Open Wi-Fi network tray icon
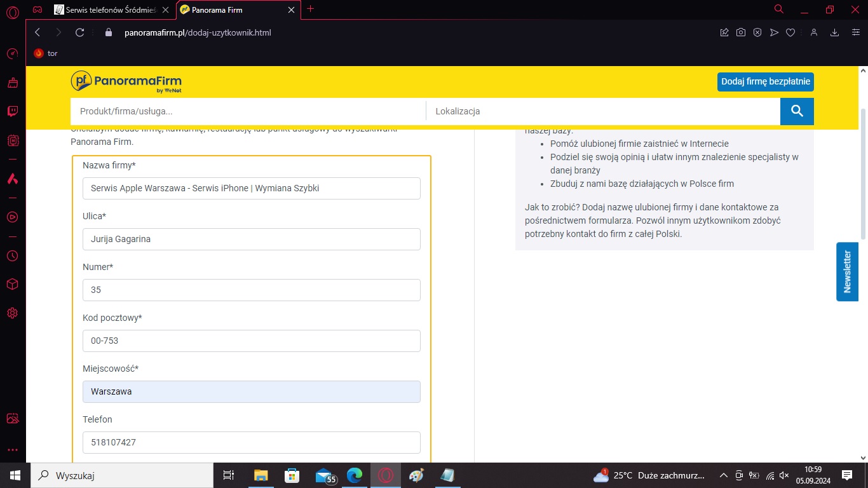 (x=770, y=475)
